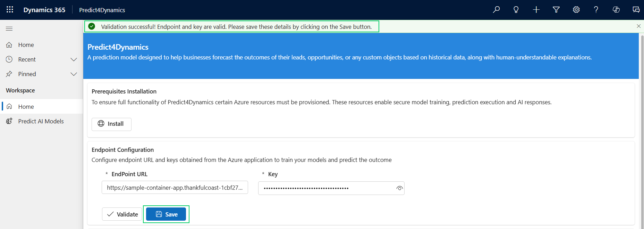Open the Assistant lightbulb icon
Image resolution: width=644 pixels, height=229 pixels.
[516, 10]
